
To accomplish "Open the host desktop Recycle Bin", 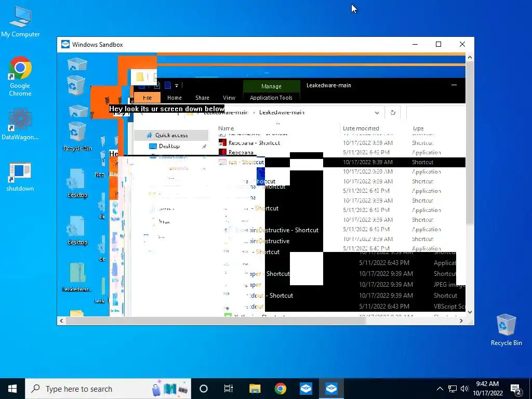I will point(506,330).
